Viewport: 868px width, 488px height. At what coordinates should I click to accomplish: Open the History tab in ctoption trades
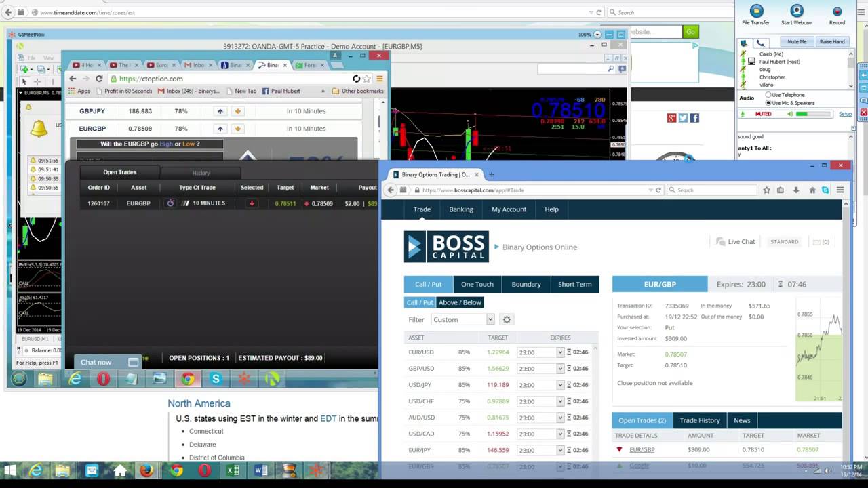[x=201, y=173]
